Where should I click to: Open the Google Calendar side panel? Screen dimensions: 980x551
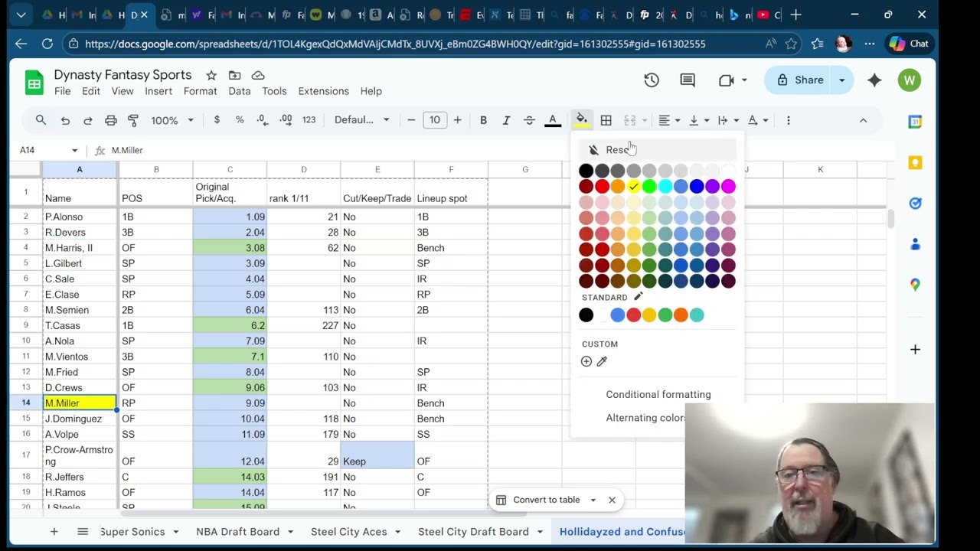click(915, 122)
